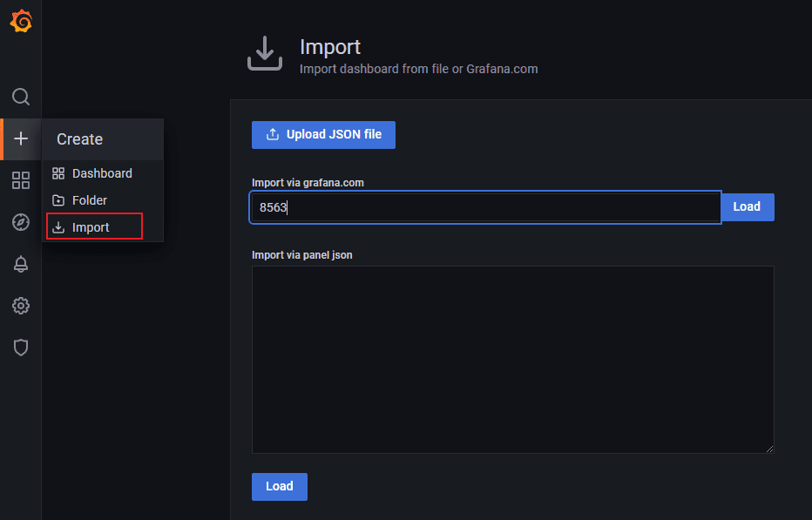Click the Create plus icon in sidebar
Viewport: 812px width, 520px height.
coord(21,138)
